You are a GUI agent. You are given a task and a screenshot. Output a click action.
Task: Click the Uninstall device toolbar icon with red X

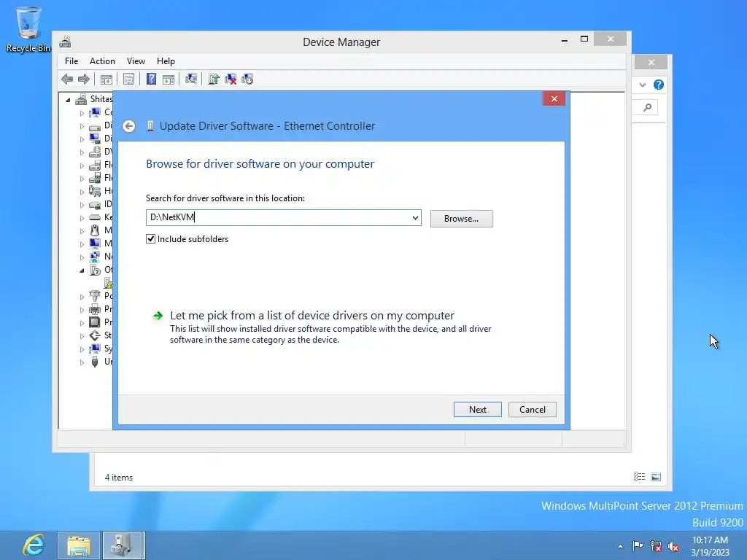(231, 79)
